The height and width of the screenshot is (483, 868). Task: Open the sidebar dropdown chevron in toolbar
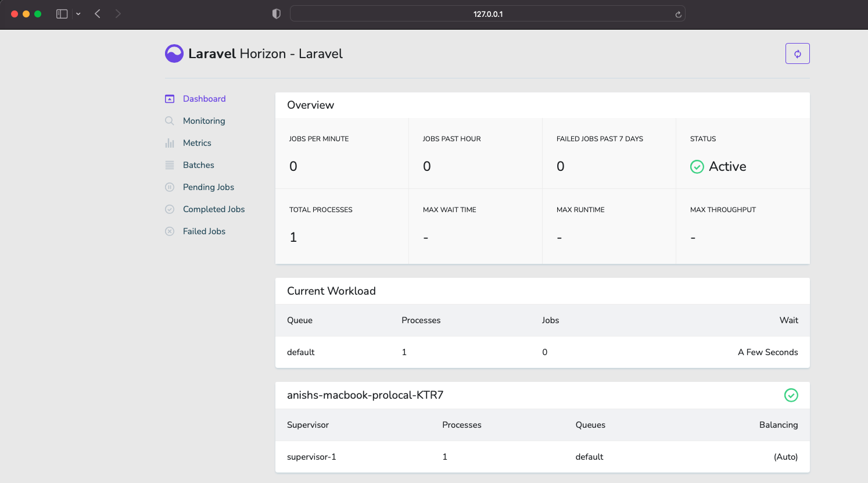[x=78, y=14]
